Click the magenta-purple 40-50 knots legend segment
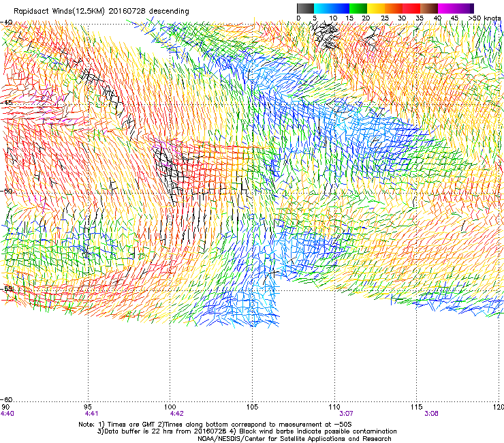The width and height of the screenshot is (504, 443). point(456,8)
